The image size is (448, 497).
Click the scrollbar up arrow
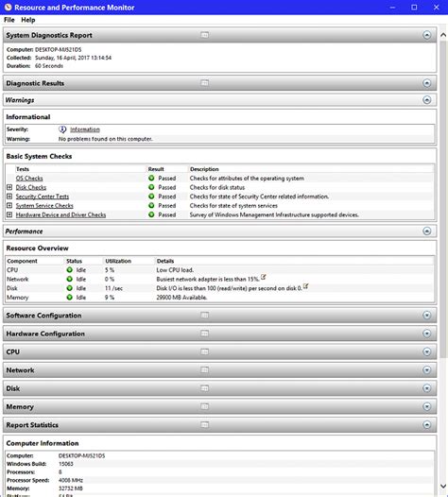tap(443, 35)
